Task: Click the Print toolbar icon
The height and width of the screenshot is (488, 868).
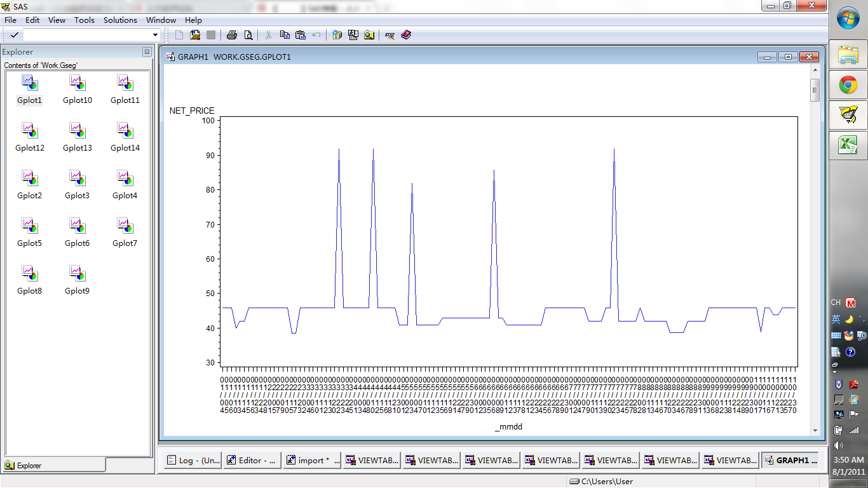Action: (232, 35)
